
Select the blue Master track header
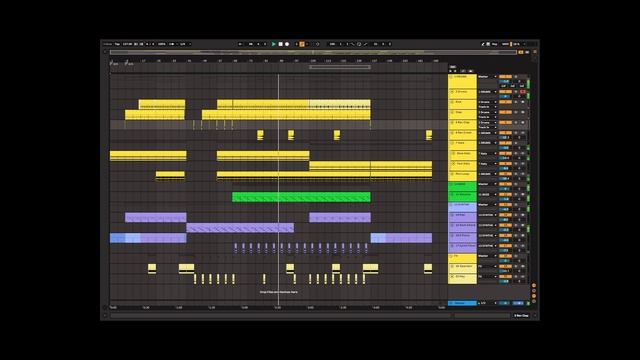point(462,303)
